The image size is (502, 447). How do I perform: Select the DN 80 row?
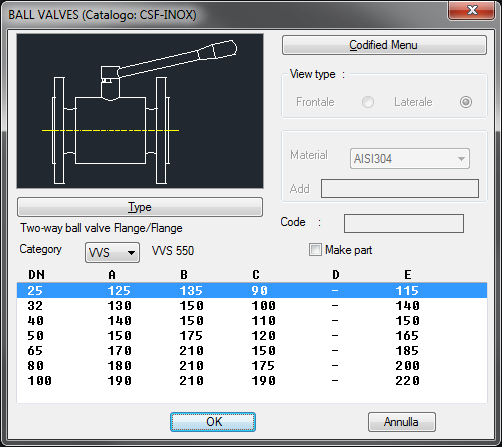(252, 365)
